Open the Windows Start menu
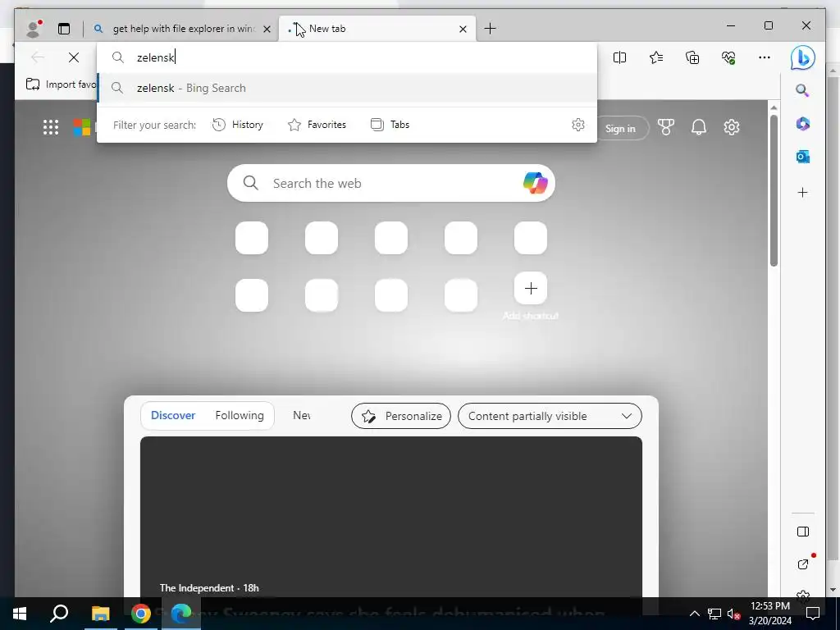This screenshot has height=630, width=840. 20,614
